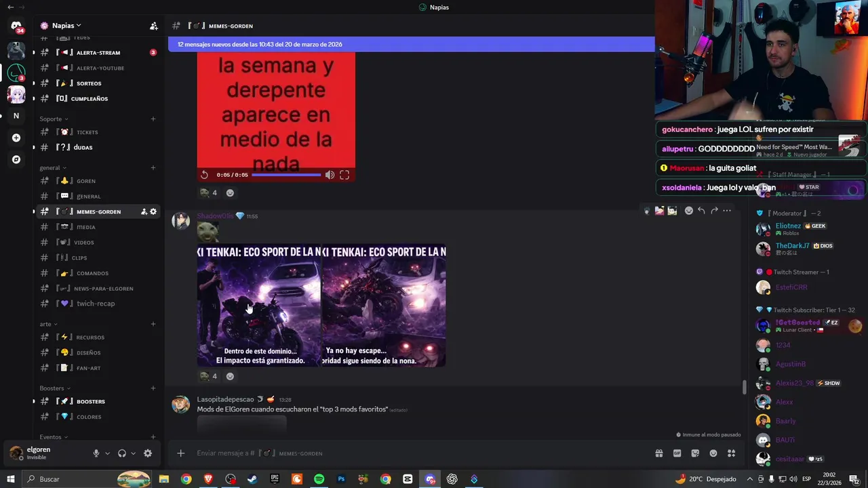Viewport: 868px width, 488px height.
Task: Click the N server icon in server list
Action: (x=16, y=116)
